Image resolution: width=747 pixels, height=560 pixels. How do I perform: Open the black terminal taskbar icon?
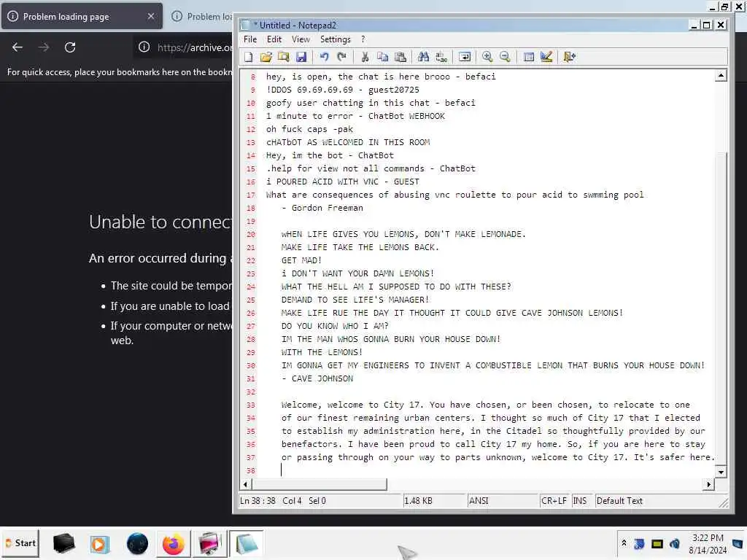[64, 543]
